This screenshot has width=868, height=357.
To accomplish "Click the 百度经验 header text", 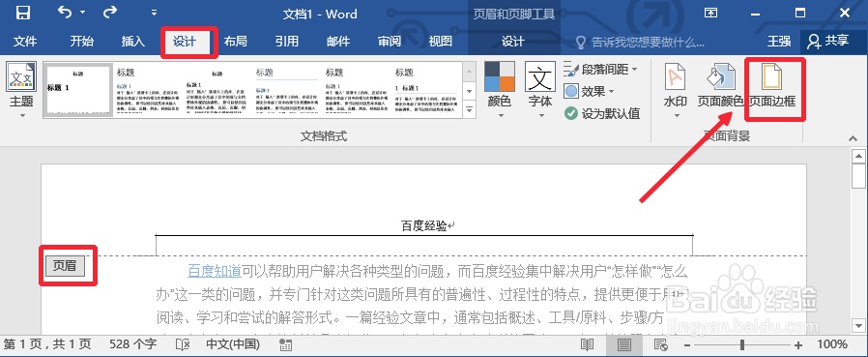I will point(423,225).
